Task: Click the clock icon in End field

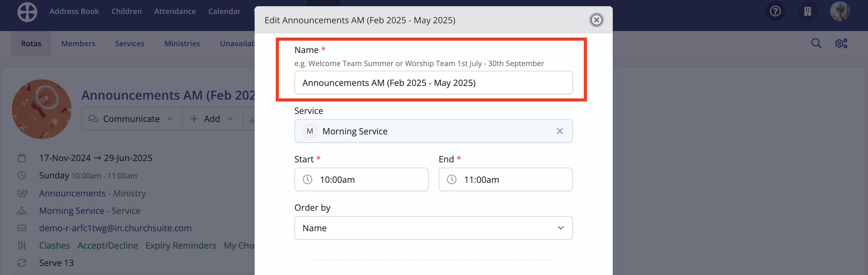Action: pos(451,179)
